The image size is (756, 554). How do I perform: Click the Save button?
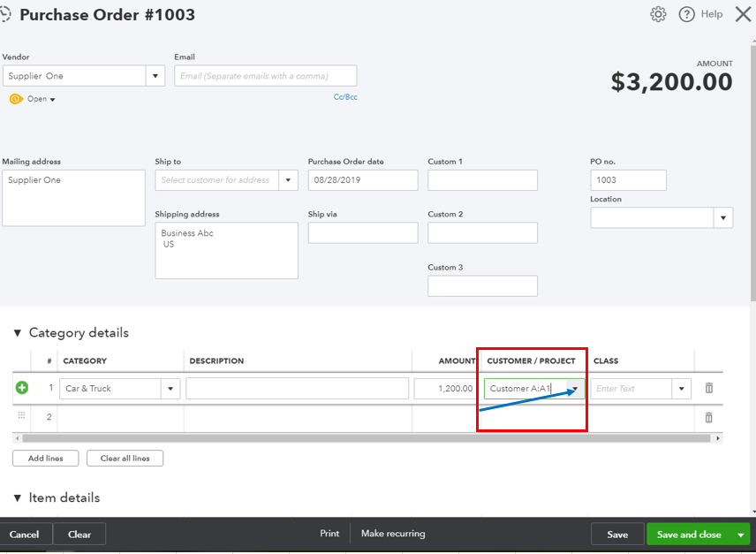(x=617, y=535)
